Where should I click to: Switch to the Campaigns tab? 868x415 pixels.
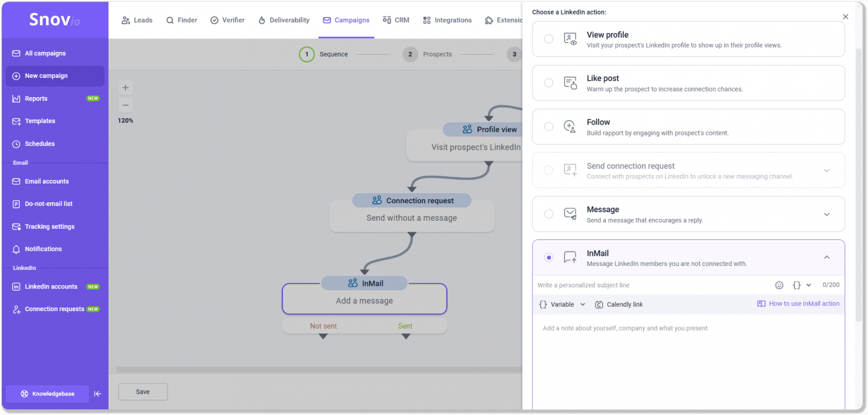346,20
